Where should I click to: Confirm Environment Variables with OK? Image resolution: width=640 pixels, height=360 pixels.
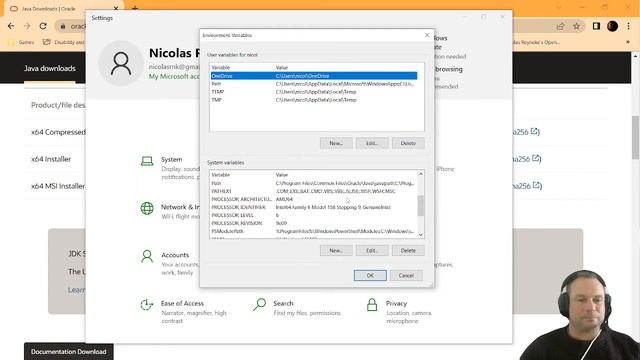click(370, 276)
